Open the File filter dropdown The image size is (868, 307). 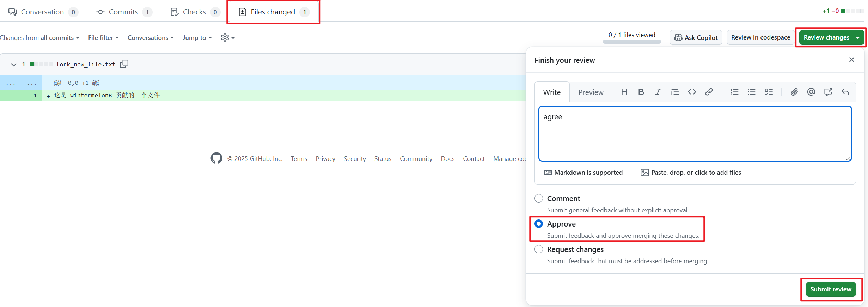(103, 37)
